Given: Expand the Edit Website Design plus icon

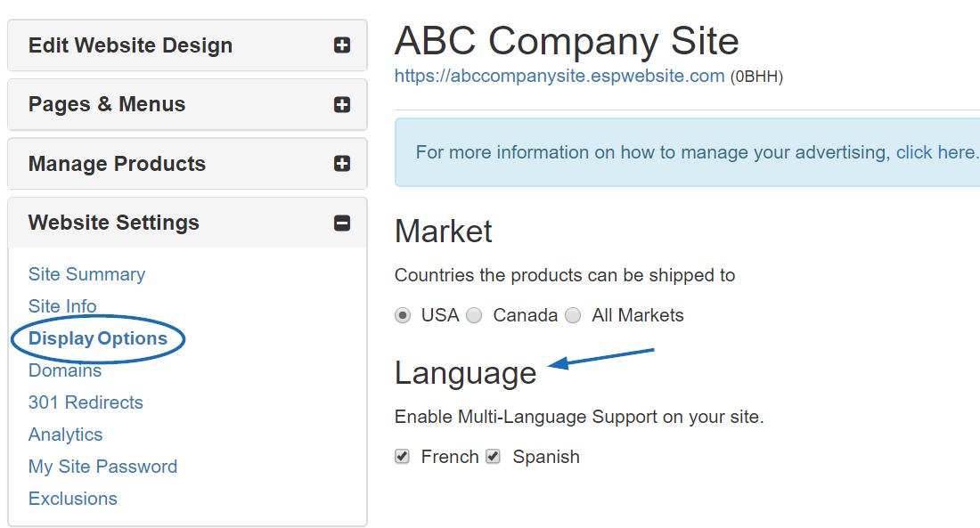Looking at the screenshot, I should [342, 45].
